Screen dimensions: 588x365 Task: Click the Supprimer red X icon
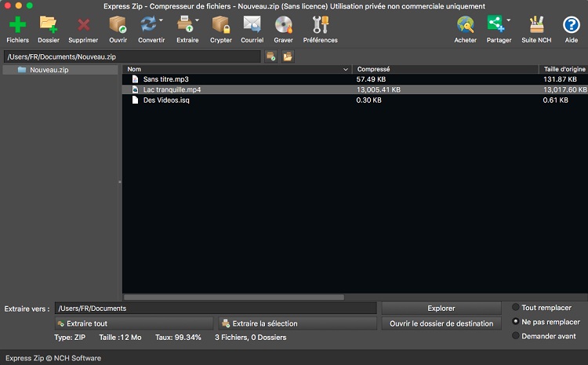point(83,25)
